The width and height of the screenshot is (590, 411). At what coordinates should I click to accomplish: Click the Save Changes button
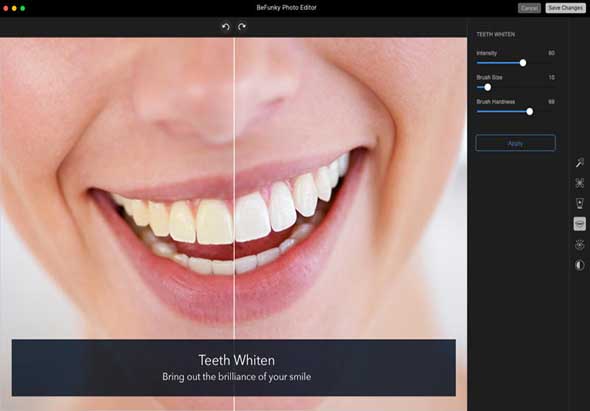[x=565, y=8]
